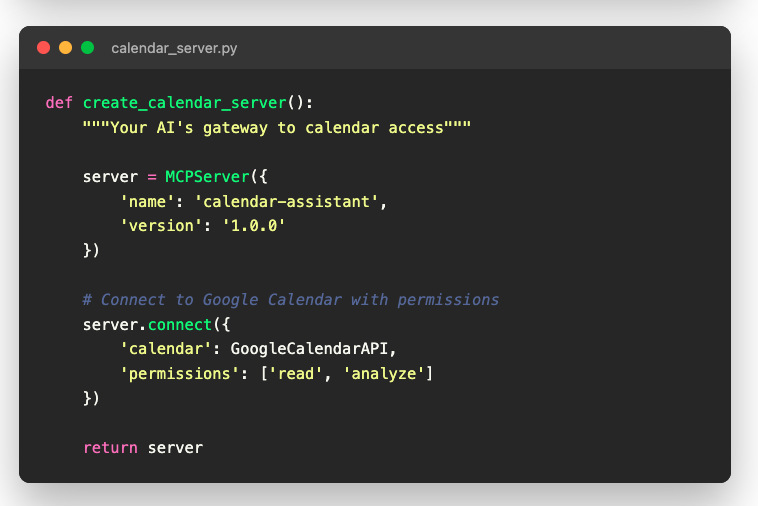
Task: Click the docstring about calendar access
Action: click(x=277, y=128)
